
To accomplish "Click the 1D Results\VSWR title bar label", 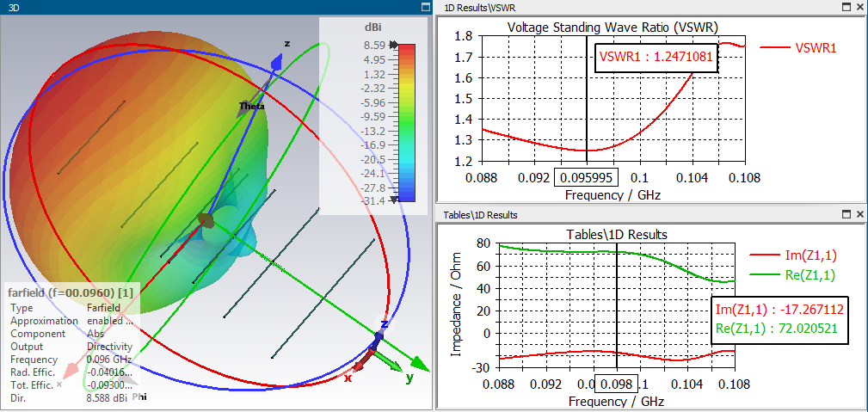I will pos(481,7).
